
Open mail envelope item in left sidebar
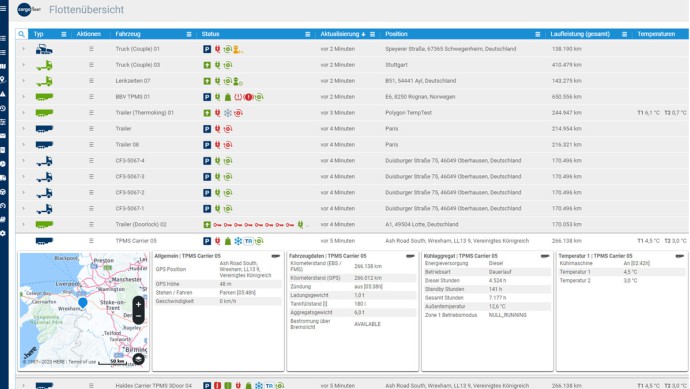pos(3,136)
